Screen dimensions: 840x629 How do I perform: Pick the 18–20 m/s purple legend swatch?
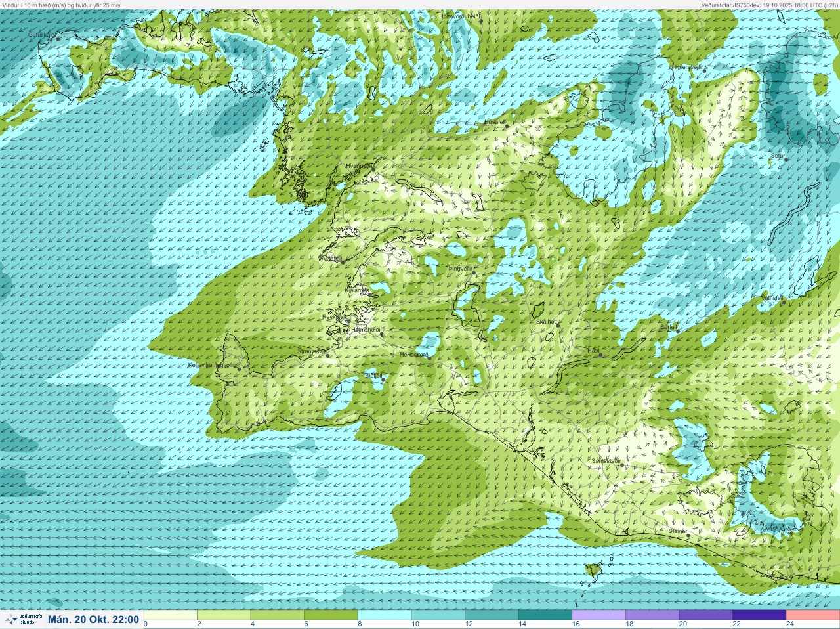pos(652,615)
